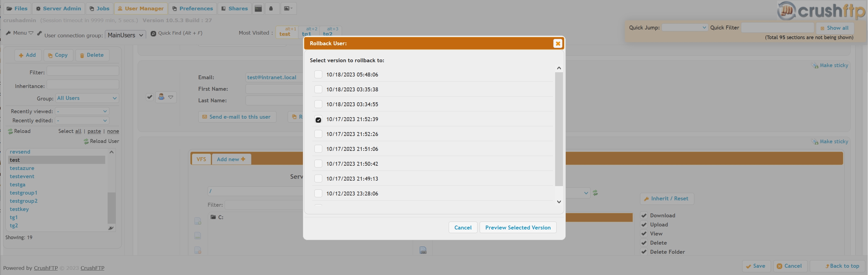Click the user list scrollbar thumb

111,208
